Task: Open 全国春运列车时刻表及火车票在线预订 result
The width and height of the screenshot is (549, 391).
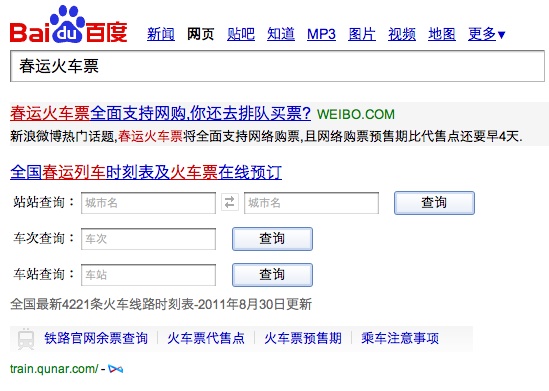Action: click(146, 172)
